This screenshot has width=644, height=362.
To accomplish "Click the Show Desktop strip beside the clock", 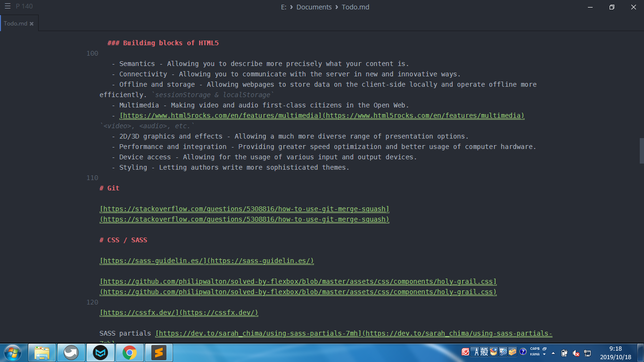I will click(640, 353).
